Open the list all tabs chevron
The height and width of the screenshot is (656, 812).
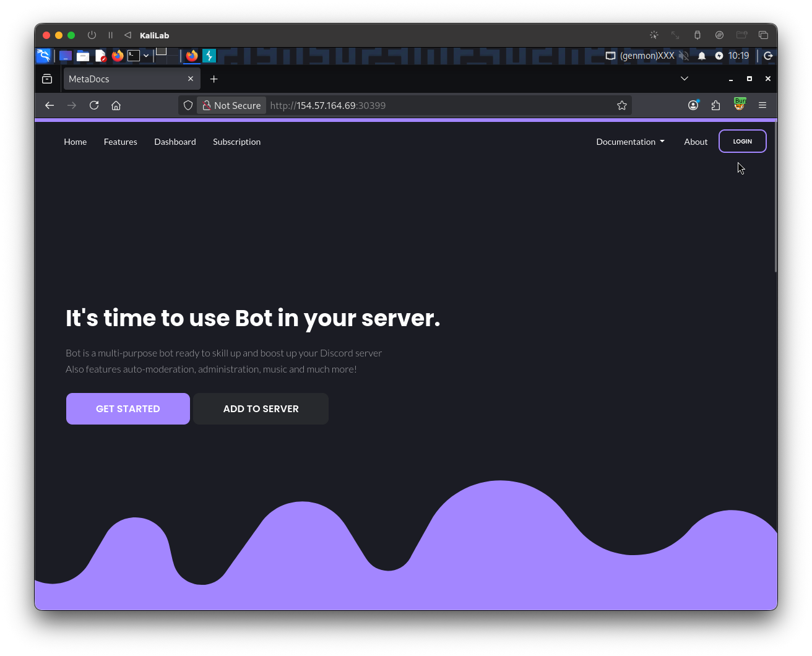tap(684, 79)
